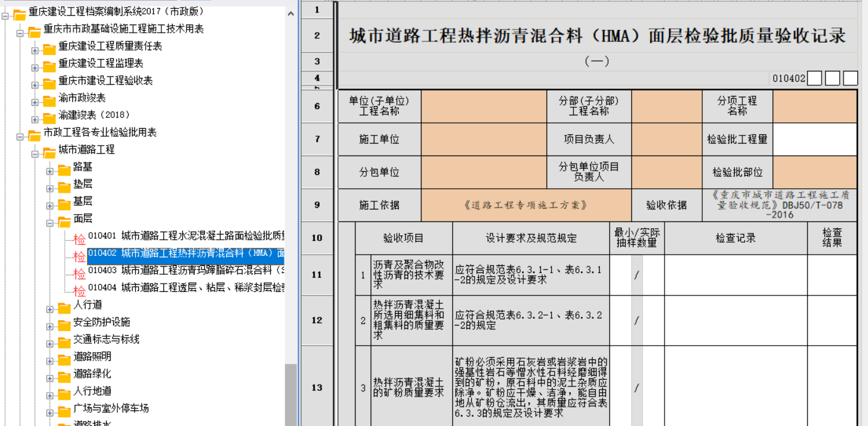Select the 重庆建设工程监理表 folder icon
Screen dimensions: 868x426
click(x=49, y=66)
